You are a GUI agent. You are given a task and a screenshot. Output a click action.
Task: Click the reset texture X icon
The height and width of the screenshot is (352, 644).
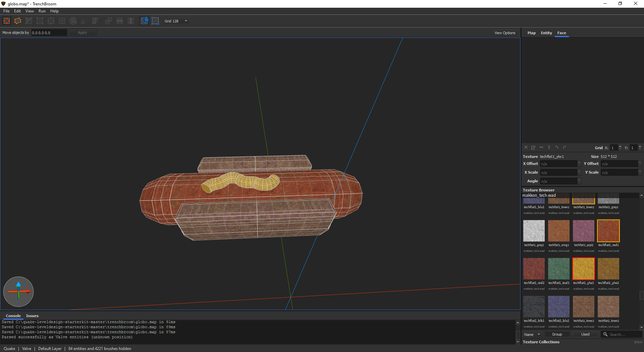click(526, 148)
